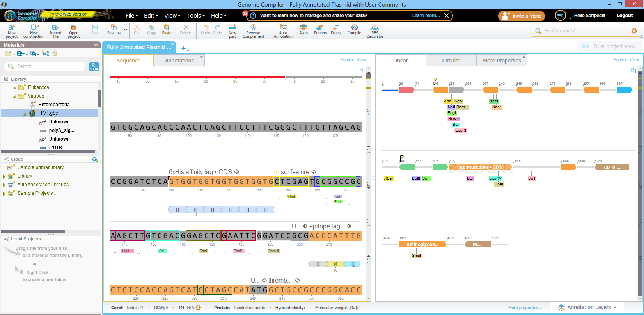Open the Help menu
The image size is (644, 315).
click(x=218, y=16)
